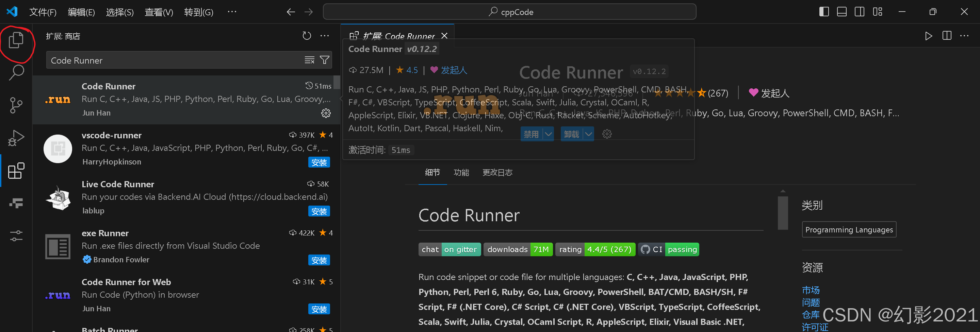Click the Programming Languages category tag

coord(849,229)
